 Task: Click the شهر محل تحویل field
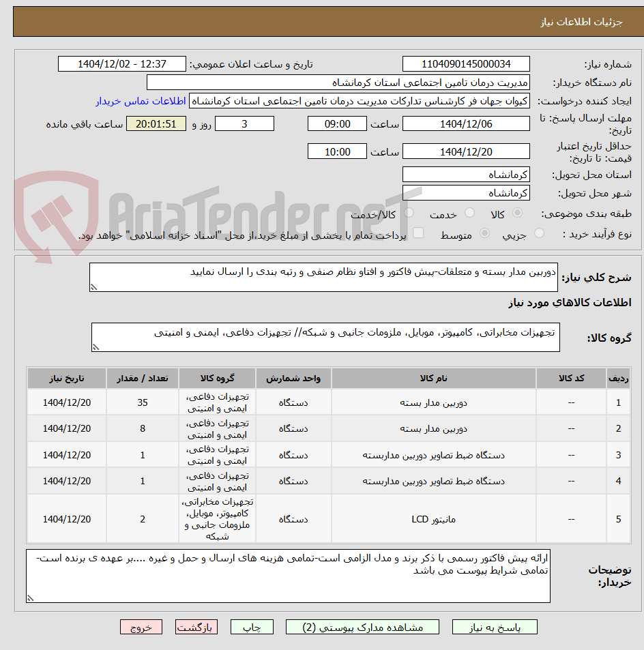[466, 193]
